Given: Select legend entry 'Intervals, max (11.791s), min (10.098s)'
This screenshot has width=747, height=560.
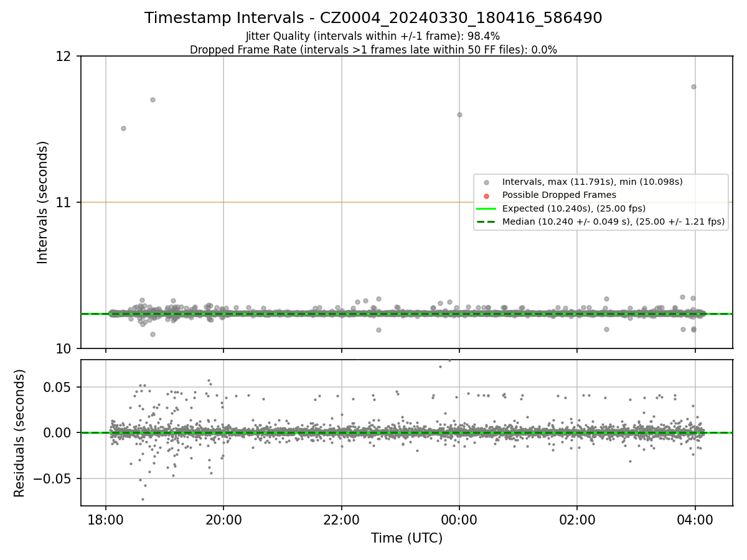Looking at the screenshot, I should click(593, 182).
